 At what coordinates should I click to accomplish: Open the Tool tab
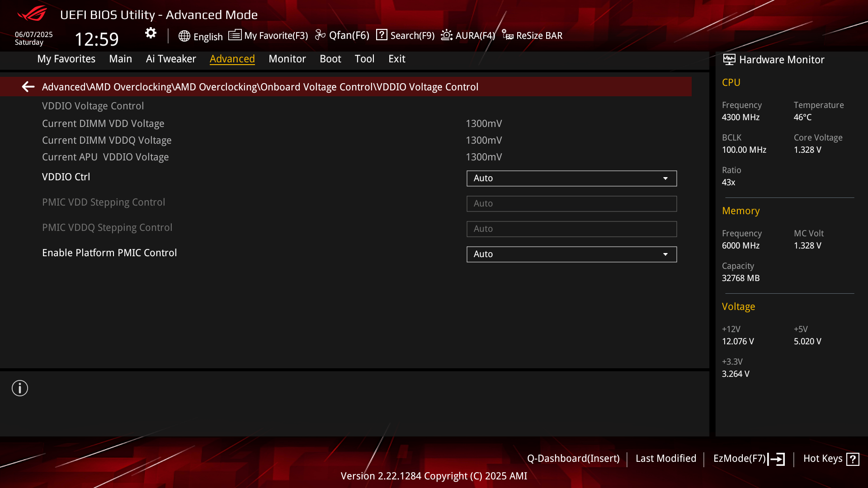coord(365,59)
